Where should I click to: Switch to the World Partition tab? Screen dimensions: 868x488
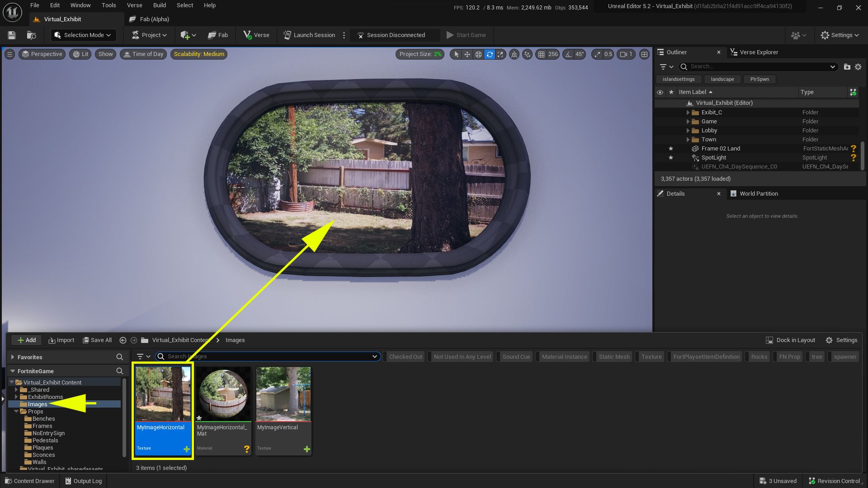pos(754,194)
